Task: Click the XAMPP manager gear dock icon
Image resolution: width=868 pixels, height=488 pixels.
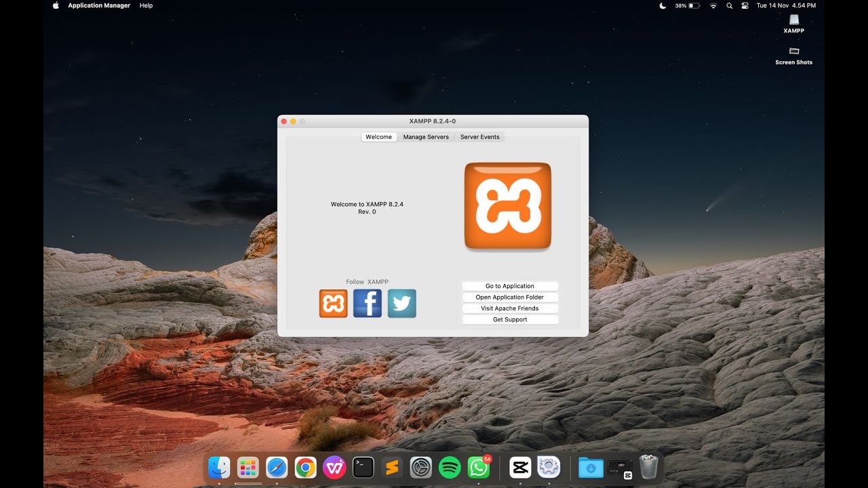Action: tap(549, 467)
